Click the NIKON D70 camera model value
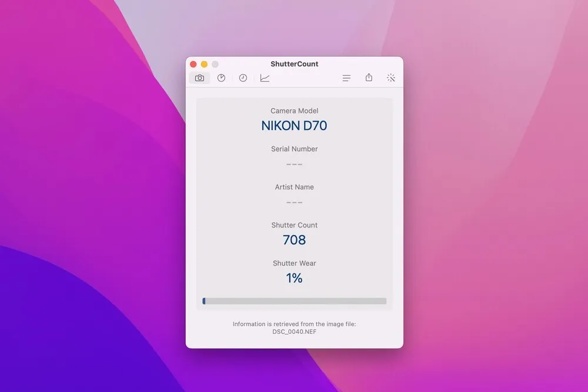 (x=294, y=126)
